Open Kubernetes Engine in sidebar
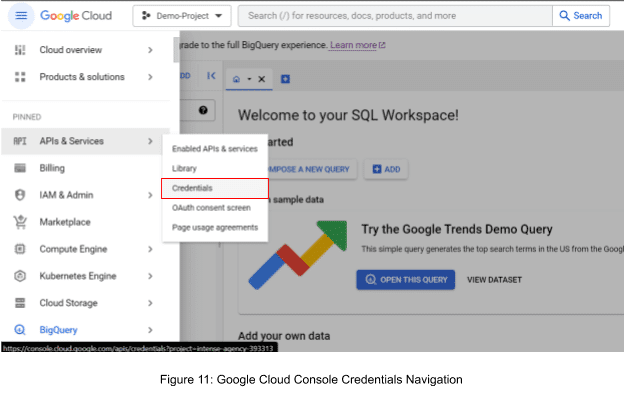This screenshot has height=396, width=624. point(86,276)
